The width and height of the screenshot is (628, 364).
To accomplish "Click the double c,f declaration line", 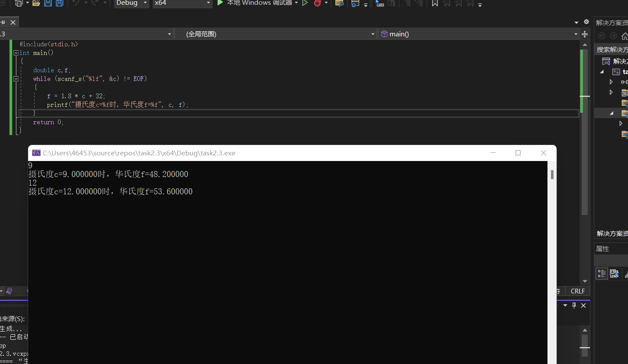I will pyautogui.click(x=52, y=70).
